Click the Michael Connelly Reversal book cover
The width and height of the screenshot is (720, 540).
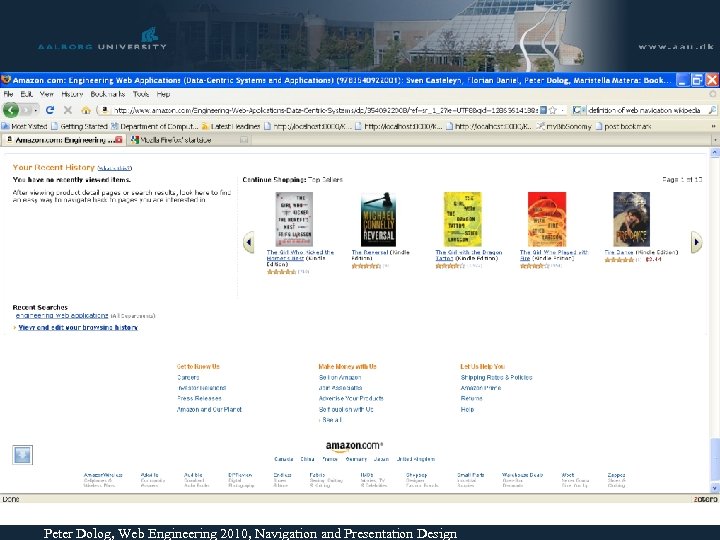(x=378, y=219)
